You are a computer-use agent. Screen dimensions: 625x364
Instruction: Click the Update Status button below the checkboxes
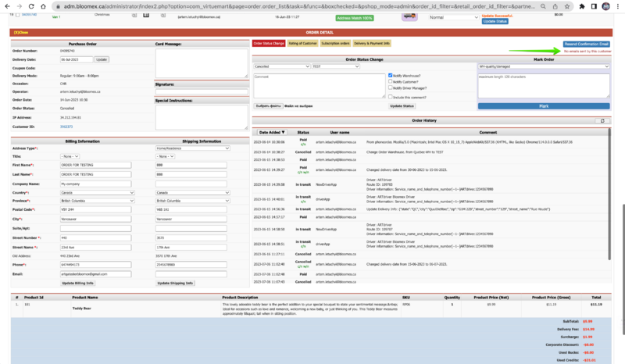402,106
